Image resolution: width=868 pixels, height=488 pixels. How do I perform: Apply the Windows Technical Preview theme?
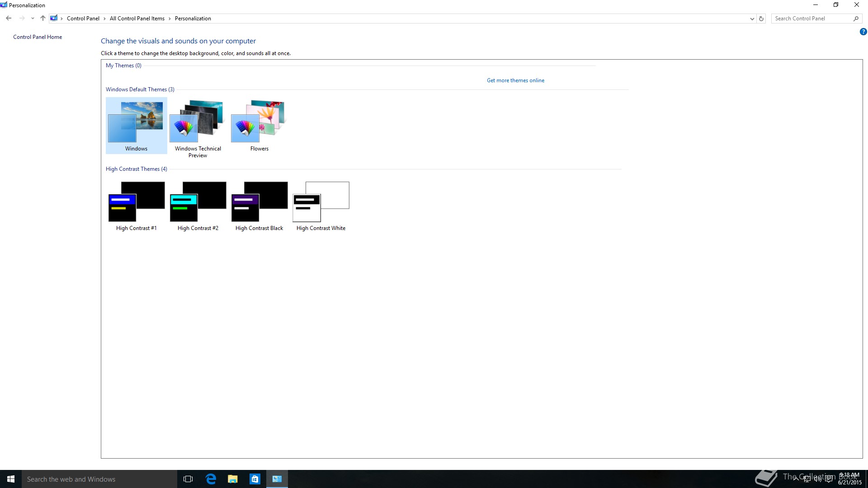pos(198,129)
